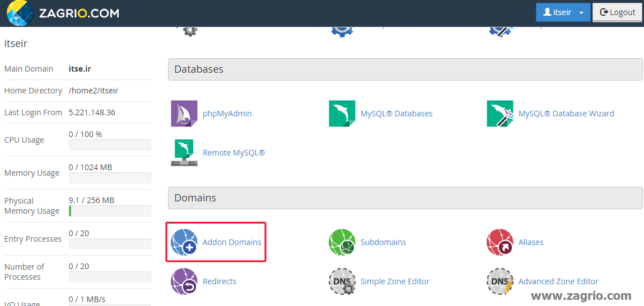Open the MySQL® Databases link
This screenshot has height=306, width=644.
pos(396,114)
